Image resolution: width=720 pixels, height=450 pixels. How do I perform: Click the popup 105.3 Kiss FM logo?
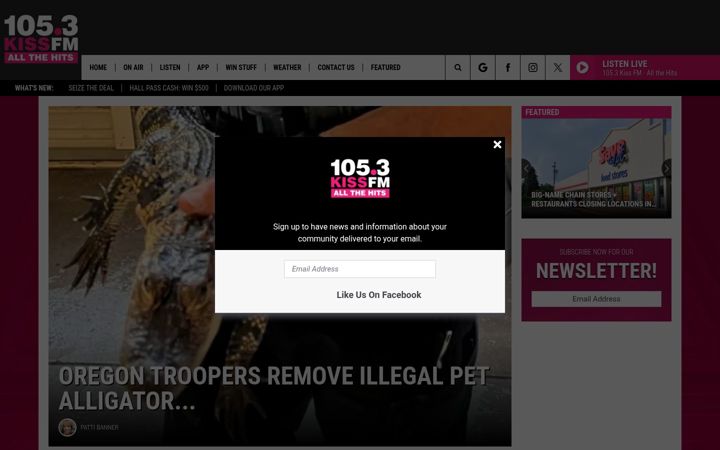(x=360, y=178)
